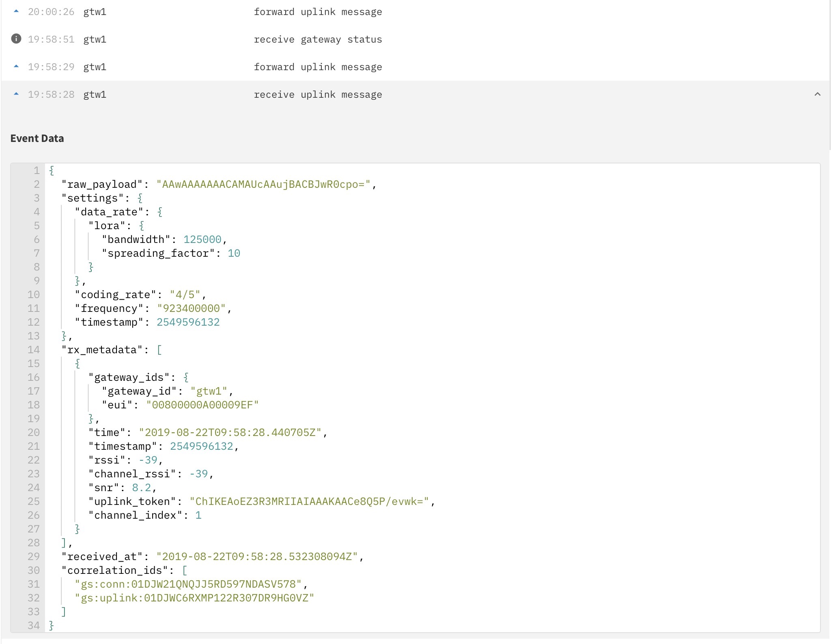
Task: Click the received_at timestamp value
Action: pyautogui.click(x=257, y=557)
